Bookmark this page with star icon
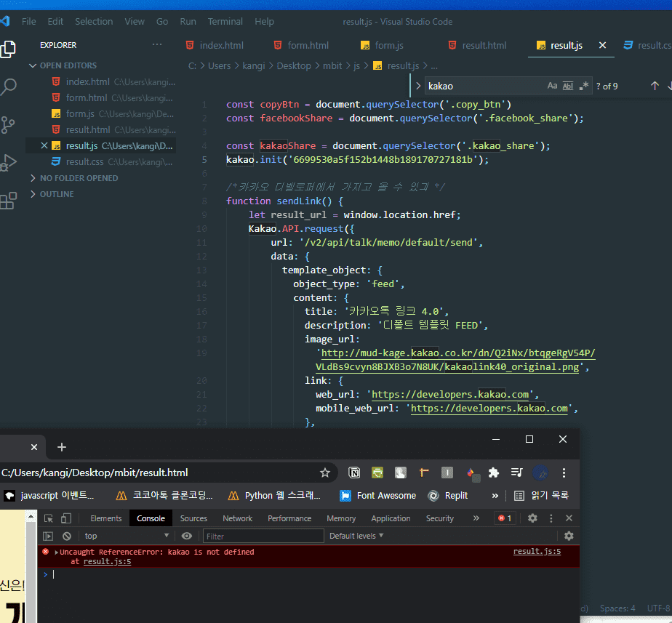Image resolution: width=672 pixels, height=623 pixels. [325, 473]
